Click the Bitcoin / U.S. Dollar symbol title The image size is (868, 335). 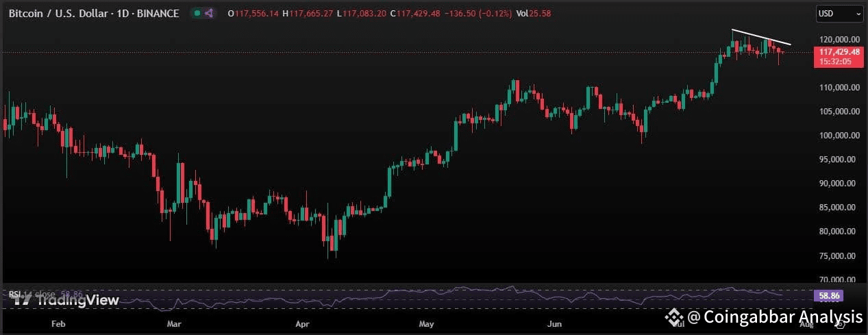94,13
